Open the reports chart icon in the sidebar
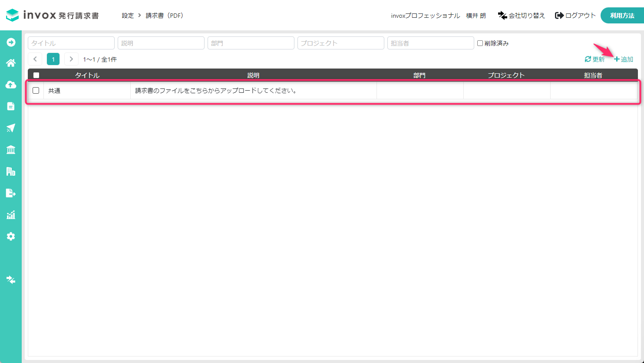Viewport: 644px width, 363px height. (x=10, y=215)
